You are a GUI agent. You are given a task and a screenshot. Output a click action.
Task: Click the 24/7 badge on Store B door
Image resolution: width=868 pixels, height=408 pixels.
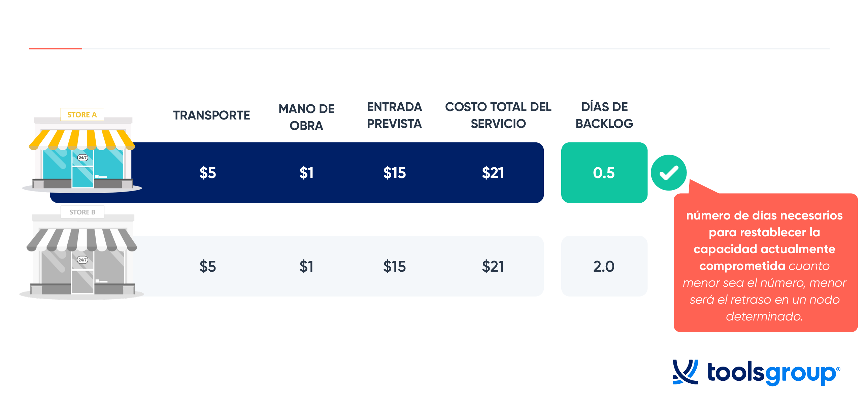pos(82,260)
